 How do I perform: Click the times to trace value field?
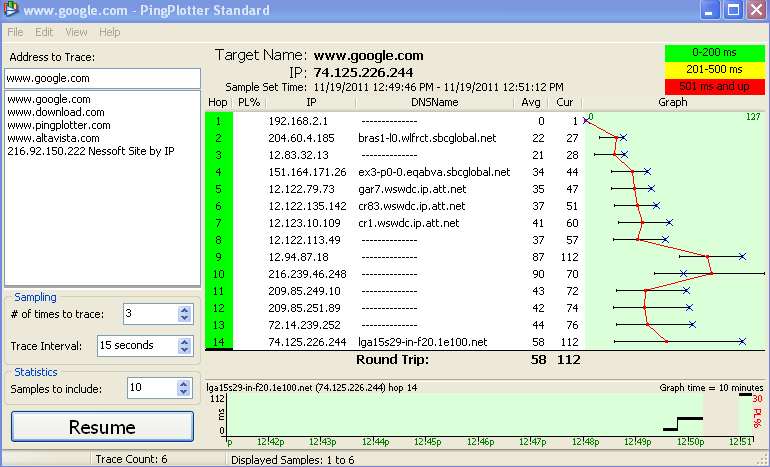(150, 314)
